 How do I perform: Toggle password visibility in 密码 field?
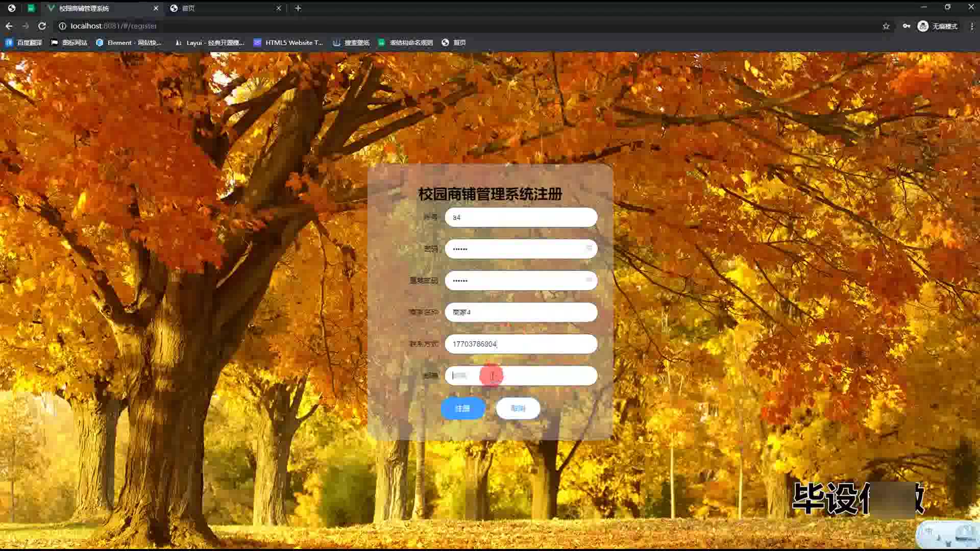589,248
